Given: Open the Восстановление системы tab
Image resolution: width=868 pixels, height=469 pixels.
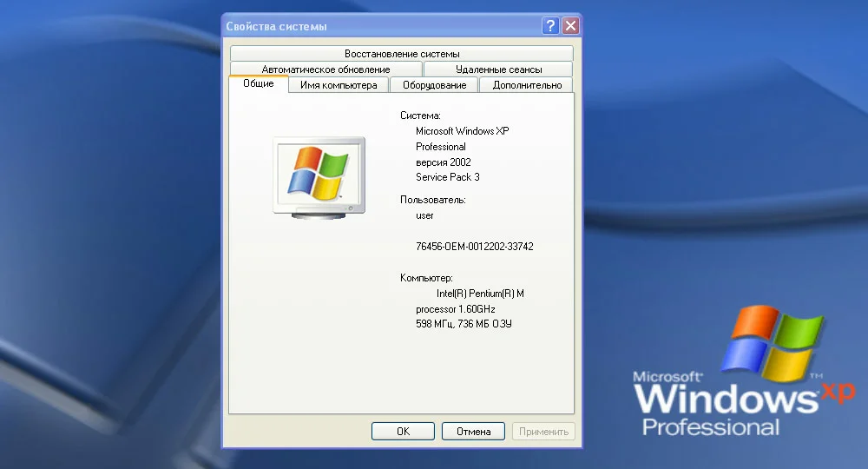Looking at the screenshot, I should click(402, 54).
